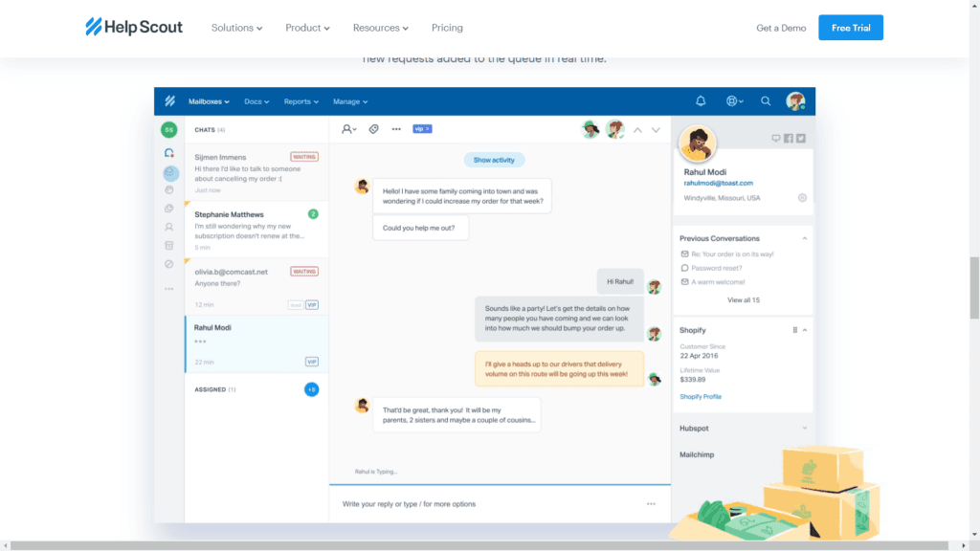Click the blue plus badge beside Assigned

pos(311,389)
